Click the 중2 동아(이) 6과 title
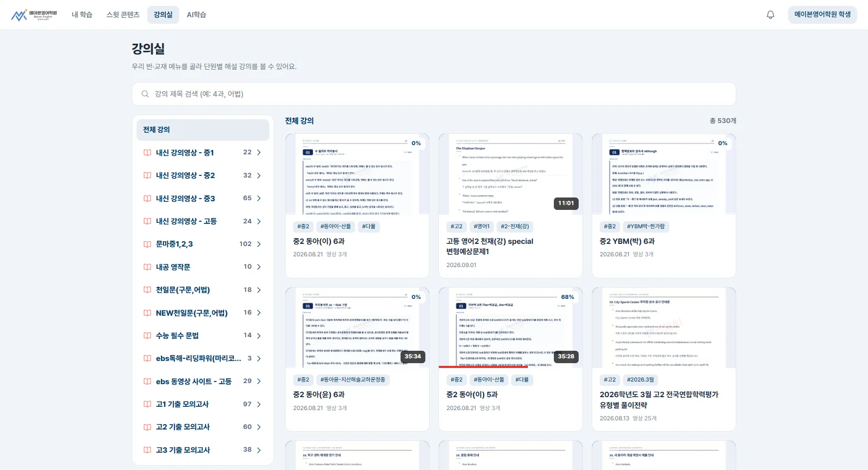Viewport: 868px width, 470px height. pyautogui.click(x=319, y=241)
